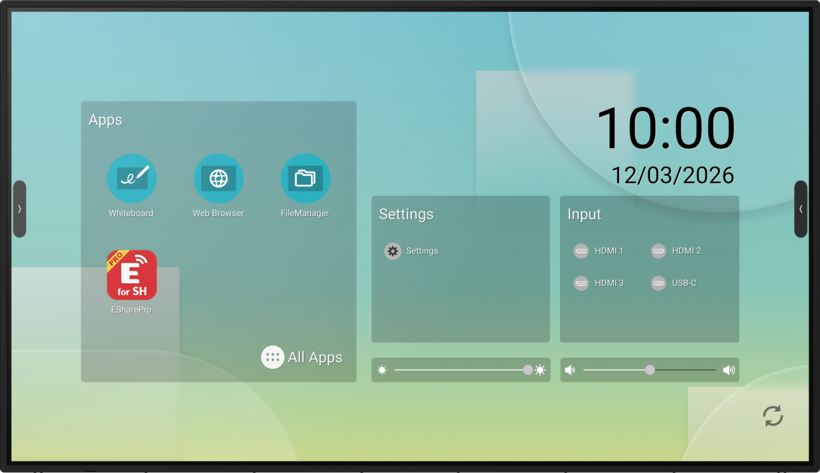Viewport: 820px width, 473px height.
Task: Click the loud volume speaker icon
Action: (728, 370)
